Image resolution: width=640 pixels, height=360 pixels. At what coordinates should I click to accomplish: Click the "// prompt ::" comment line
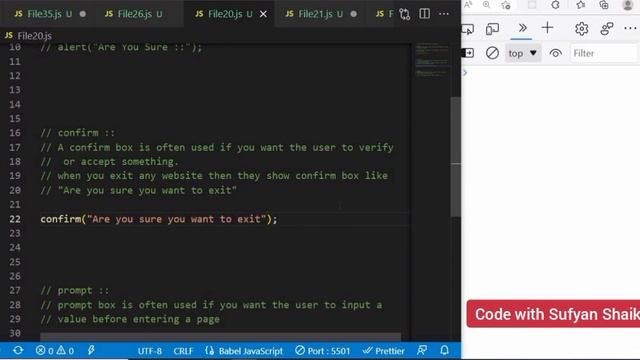(x=75, y=291)
